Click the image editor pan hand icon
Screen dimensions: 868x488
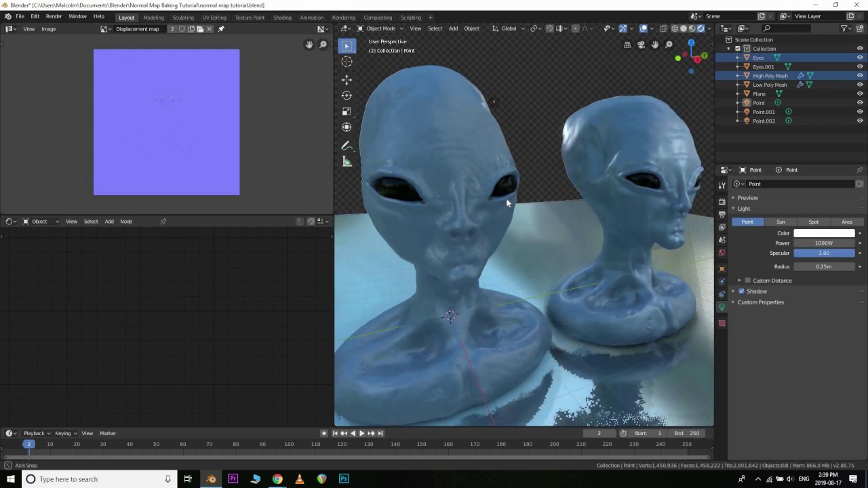[x=309, y=45]
